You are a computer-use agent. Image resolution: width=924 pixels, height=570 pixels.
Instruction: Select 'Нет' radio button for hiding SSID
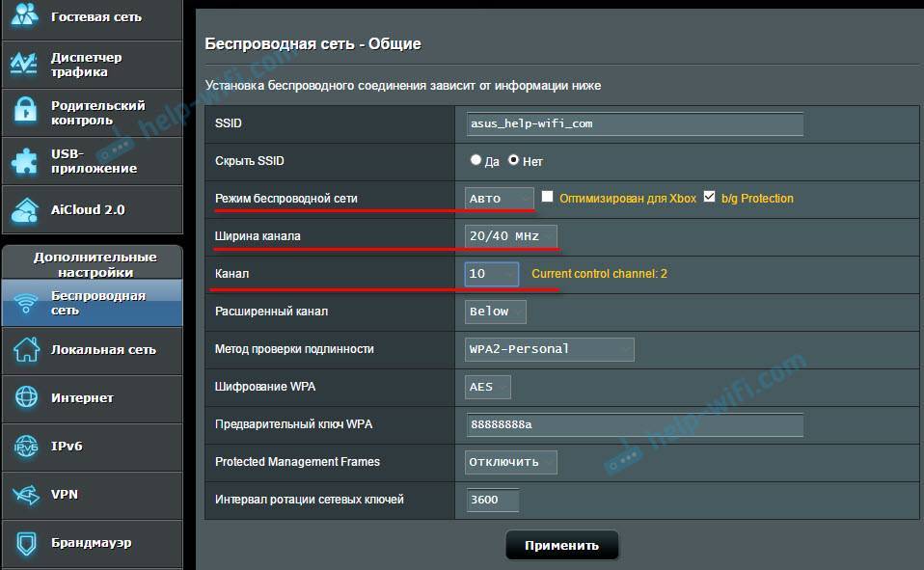(x=514, y=161)
